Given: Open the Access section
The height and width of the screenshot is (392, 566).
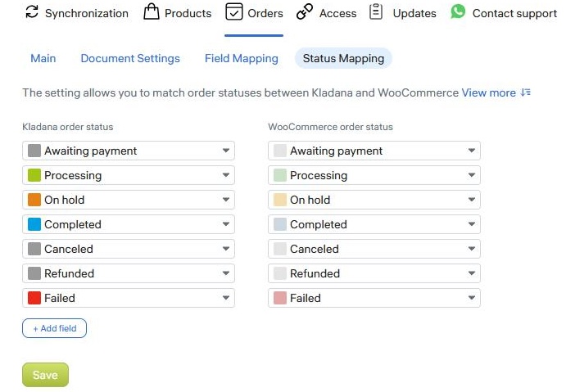Looking at the screenshot, I should pos(326,13).
